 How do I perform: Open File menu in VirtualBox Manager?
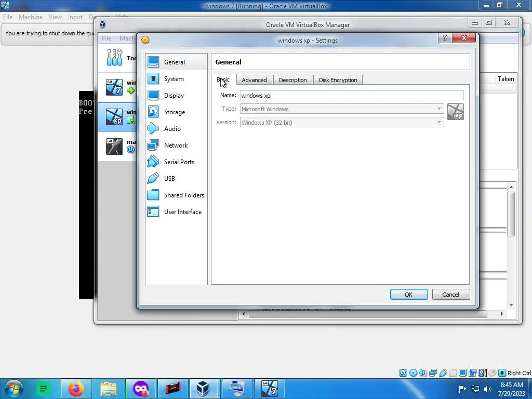107,38
